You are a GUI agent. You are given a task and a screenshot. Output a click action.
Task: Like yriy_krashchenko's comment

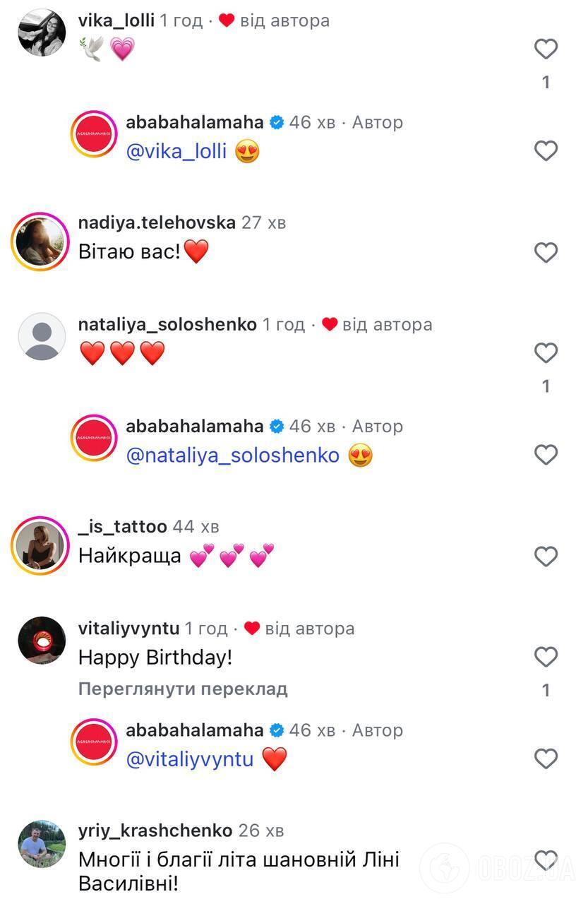pos(546,860)
